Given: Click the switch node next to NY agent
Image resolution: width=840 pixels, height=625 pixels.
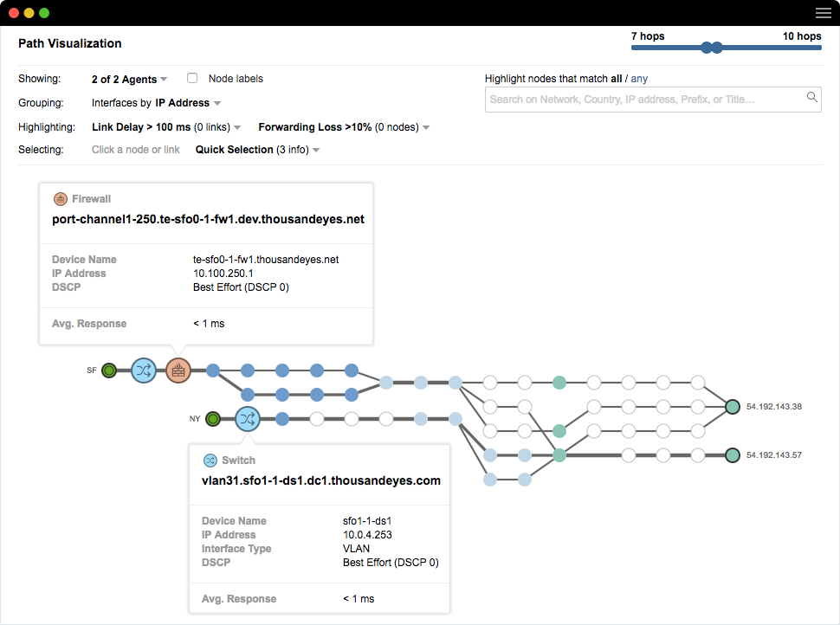Looking at the screenshot, I should point(247,420).
